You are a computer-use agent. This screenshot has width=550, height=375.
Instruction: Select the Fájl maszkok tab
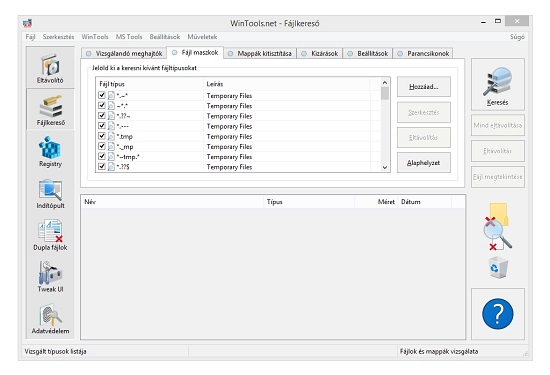click(195, 53)
